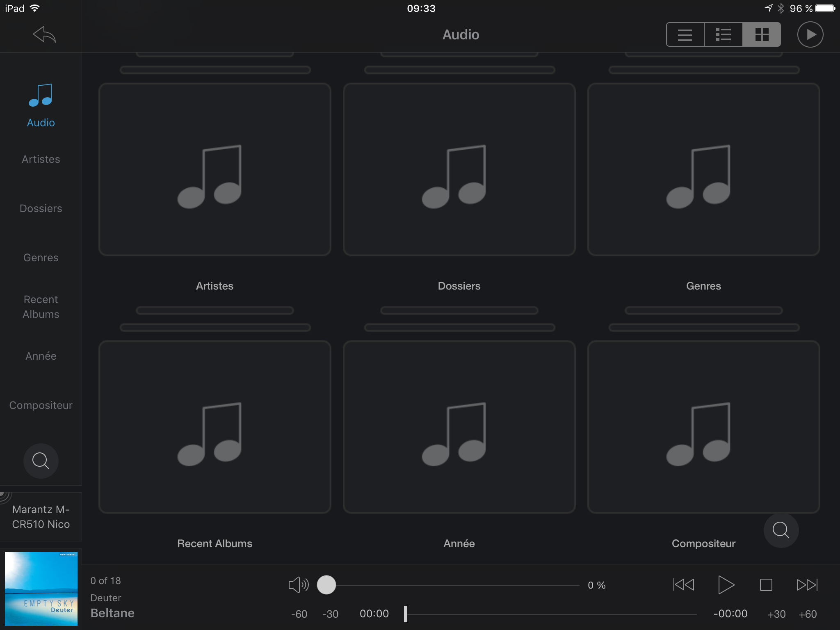The height and width of the screenshot is (630, 840).
Task: Open the now playing screen
Action: [810, 34]
